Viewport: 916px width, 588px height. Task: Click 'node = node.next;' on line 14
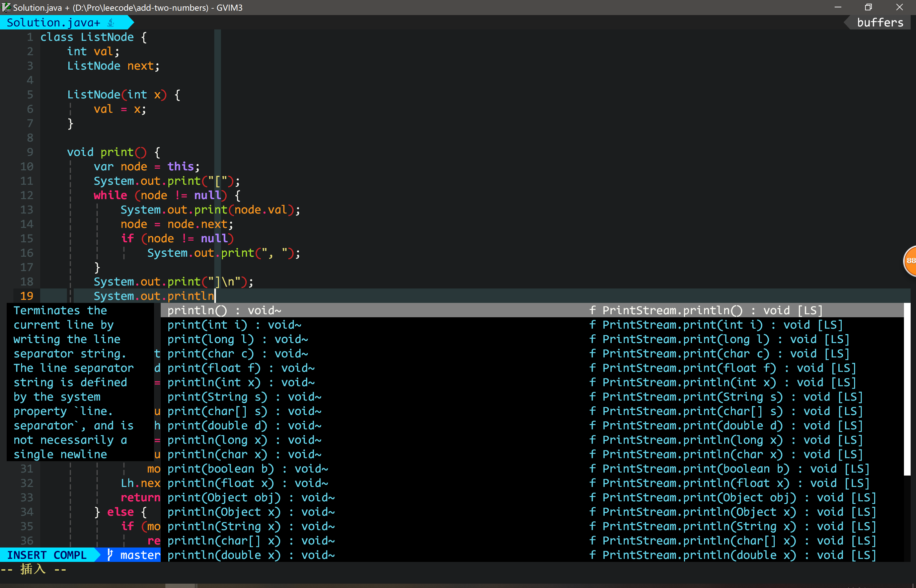tap(177, 224)
